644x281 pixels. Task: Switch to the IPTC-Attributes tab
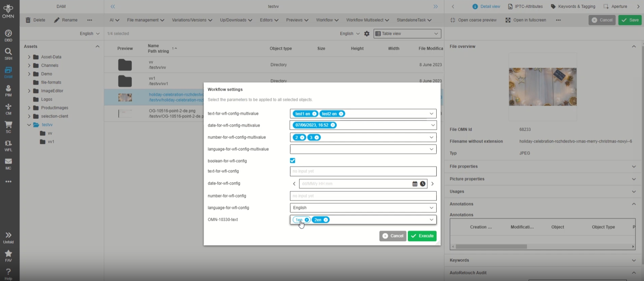[x=525, y=6]
